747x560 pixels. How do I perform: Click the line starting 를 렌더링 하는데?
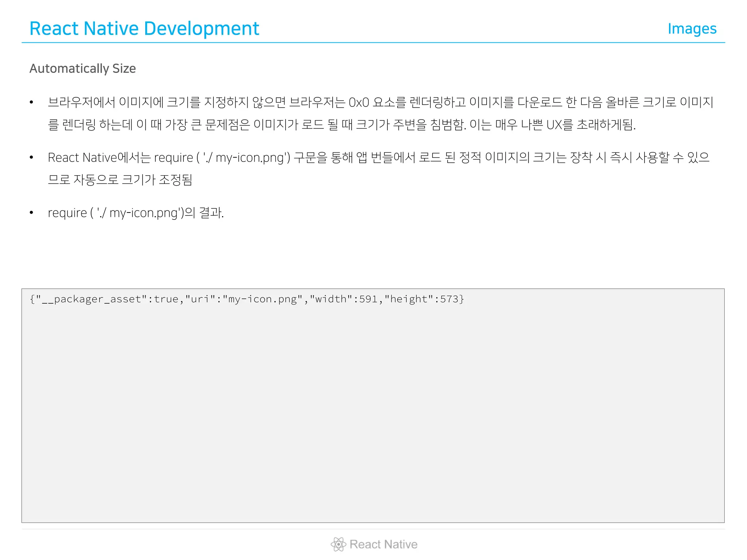[342, 125]
